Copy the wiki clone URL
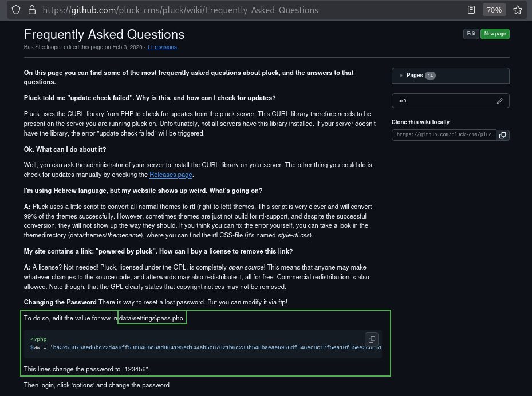The image size is (532, 396). coord(502,135)
